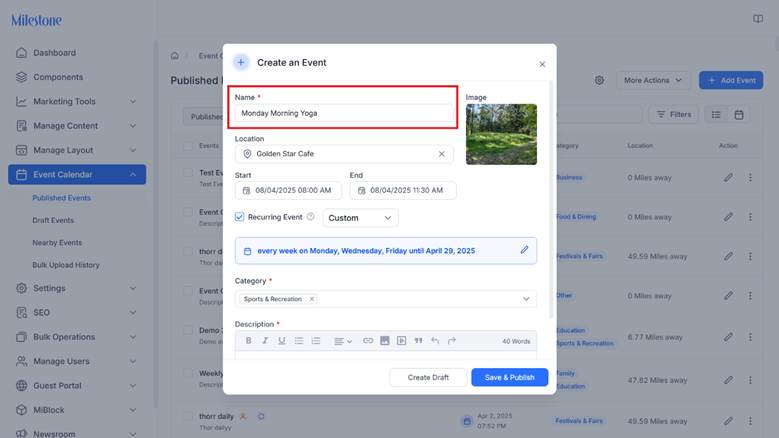Edit the event 49.59 Miles away, third row
Viewport: 779px width, 438px height.
point(728,256)
